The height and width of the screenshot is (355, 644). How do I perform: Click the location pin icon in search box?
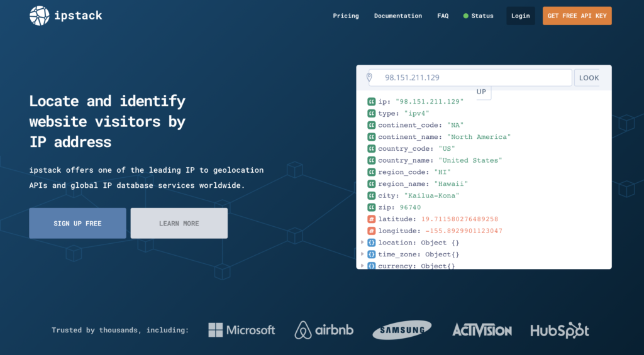pyautogui.click(x=369, y=77)
